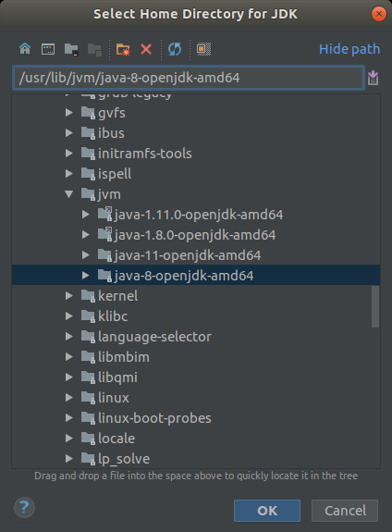Click the path text field
The height and width of the screenshot is (532, 392).
click(x=189, y=78)
